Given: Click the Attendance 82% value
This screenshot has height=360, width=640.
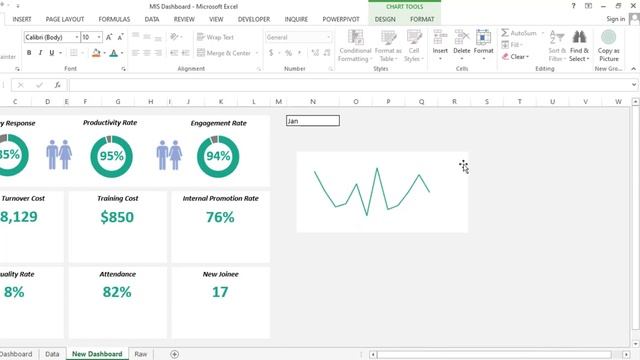Looking at the screenshot, I should tap(117, 292).
